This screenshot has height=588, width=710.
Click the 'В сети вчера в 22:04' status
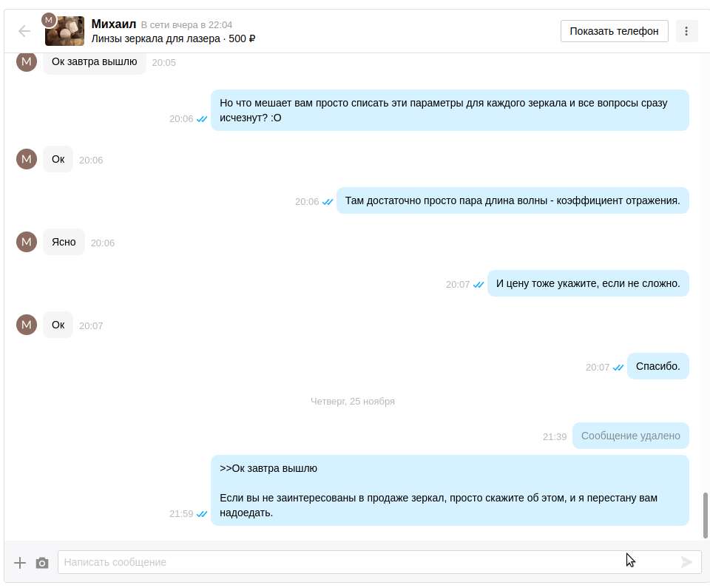[186, 25]
